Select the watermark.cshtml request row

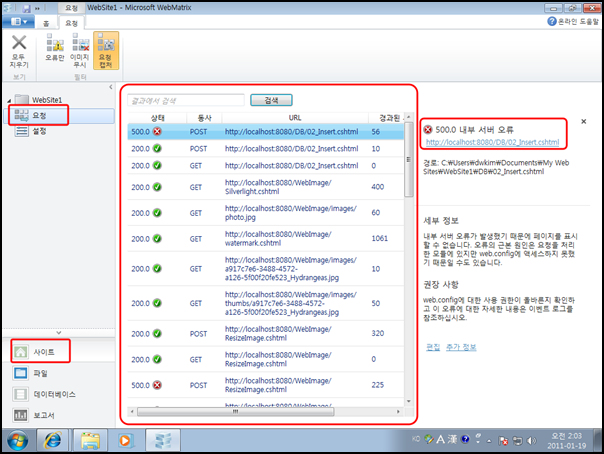266,239
